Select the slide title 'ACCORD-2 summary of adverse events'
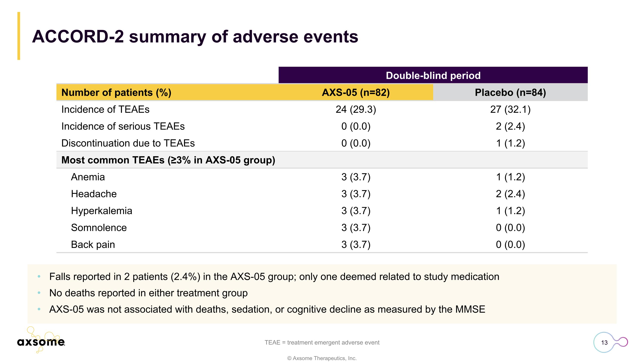Screen dimensions: 644x362 [195, 36]
